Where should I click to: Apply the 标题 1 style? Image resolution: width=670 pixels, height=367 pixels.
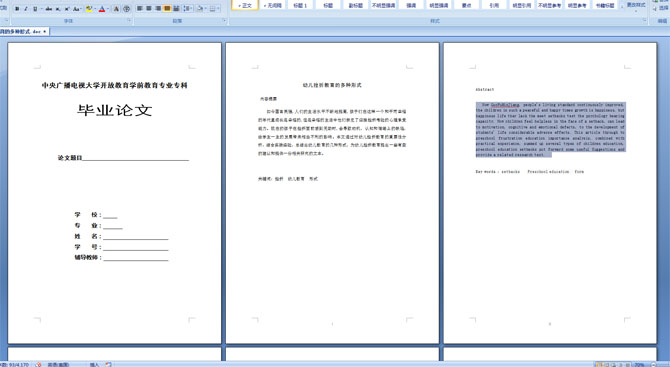click(300, 5)
